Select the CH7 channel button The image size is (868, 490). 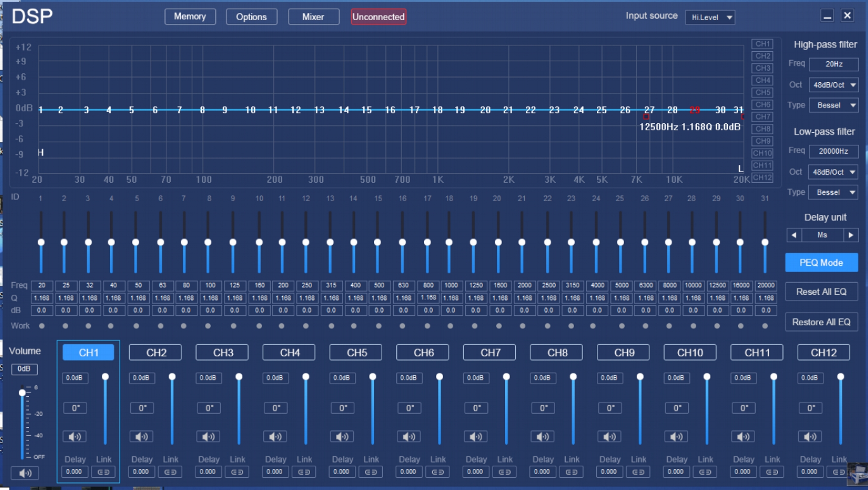click(490, 352)
